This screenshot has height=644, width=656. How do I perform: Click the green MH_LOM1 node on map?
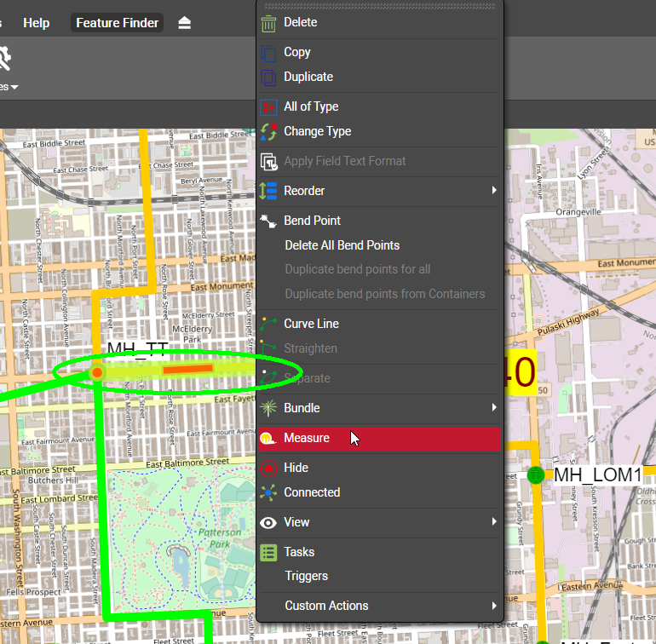(x=535, y=474)
